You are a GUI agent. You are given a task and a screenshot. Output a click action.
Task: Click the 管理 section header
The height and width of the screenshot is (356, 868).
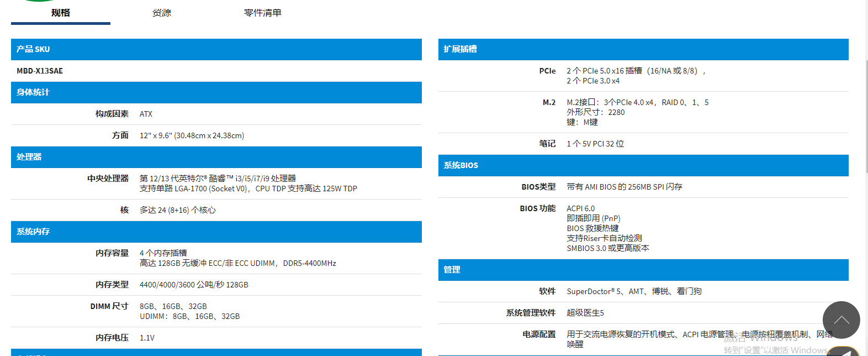click(643, 270)
